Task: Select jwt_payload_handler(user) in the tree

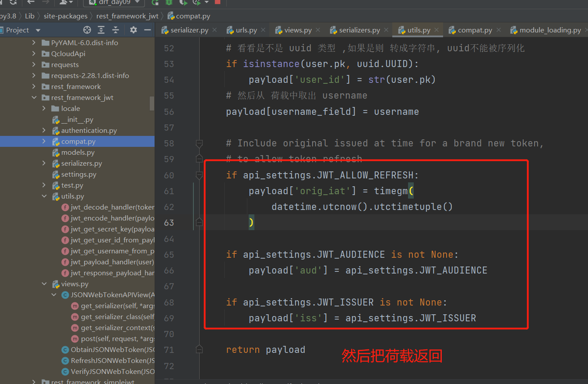Action: [x=77, y=262]
